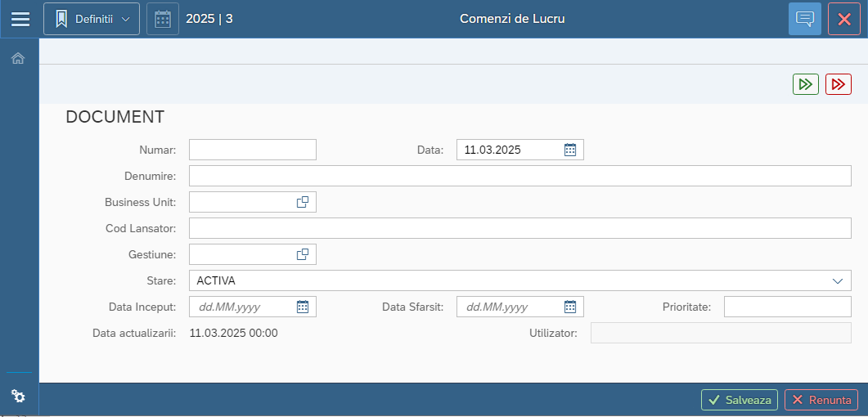The height and width of the screenshot is (417, 868).
Task: Click the Stare combo box showing ACTIVA
Action: (x=520, y=280)
